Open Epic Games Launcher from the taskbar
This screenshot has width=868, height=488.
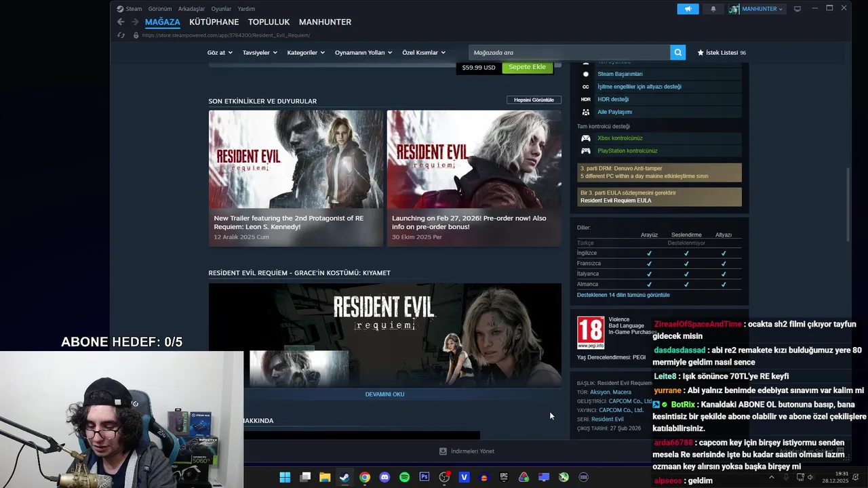[504, 477]
